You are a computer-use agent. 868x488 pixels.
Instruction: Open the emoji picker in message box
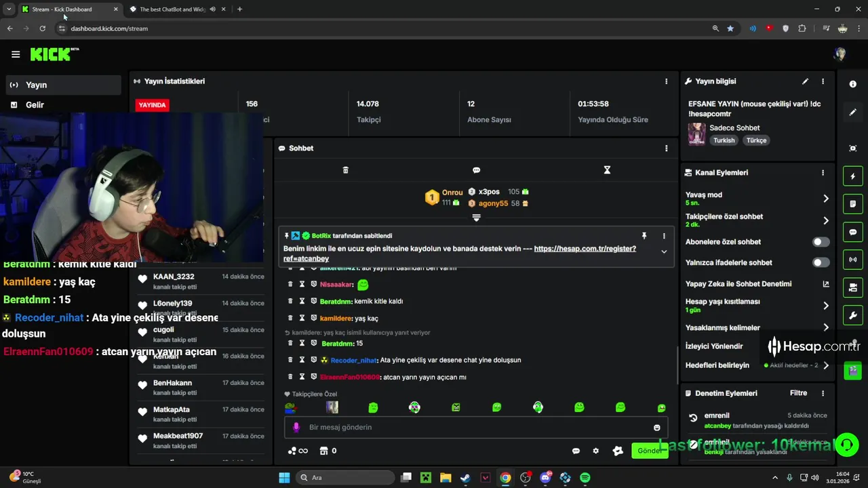click(656, 428)
